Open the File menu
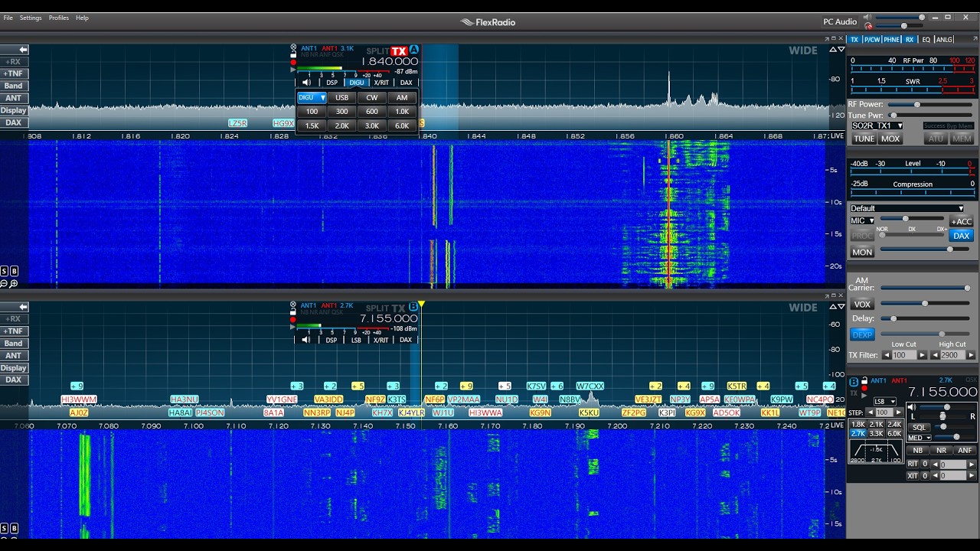Image resolution: width=980 pixels, height=551 pixels. (8, 18)
